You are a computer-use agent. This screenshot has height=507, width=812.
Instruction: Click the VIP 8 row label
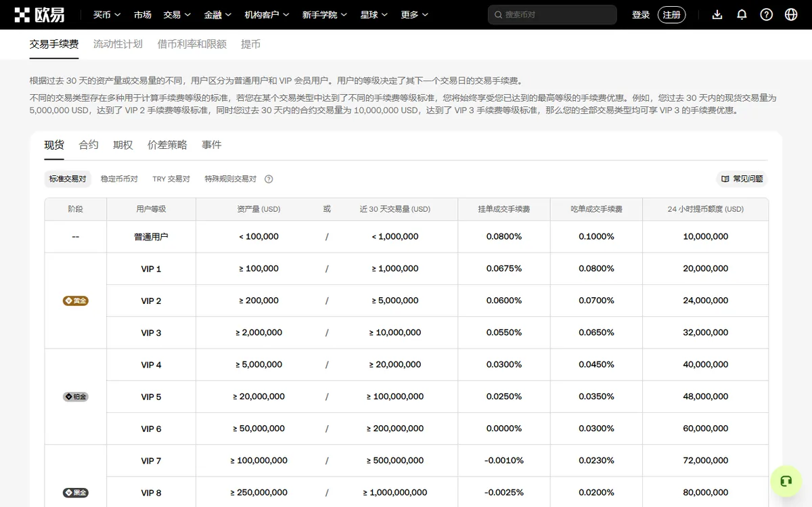151,493
